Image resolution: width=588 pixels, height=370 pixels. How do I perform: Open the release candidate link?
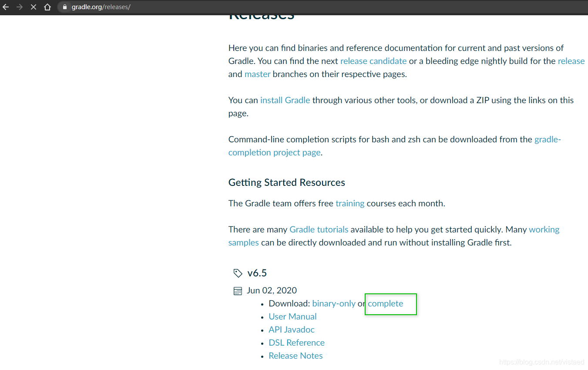[x=373, y=61]
